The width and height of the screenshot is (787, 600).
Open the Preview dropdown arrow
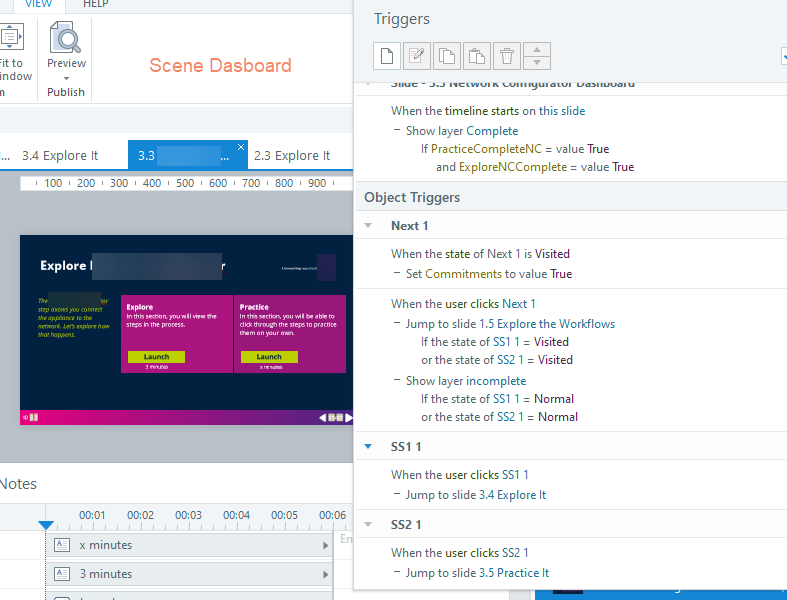(x=66, y=78)
